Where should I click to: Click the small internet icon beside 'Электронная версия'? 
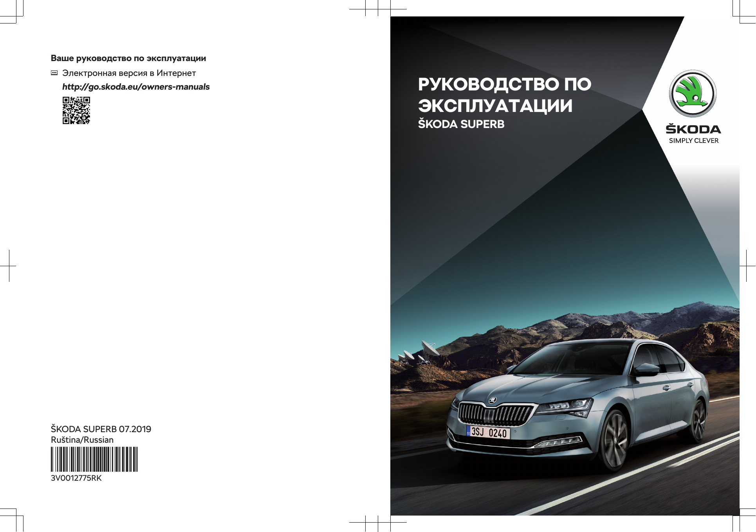54,73
